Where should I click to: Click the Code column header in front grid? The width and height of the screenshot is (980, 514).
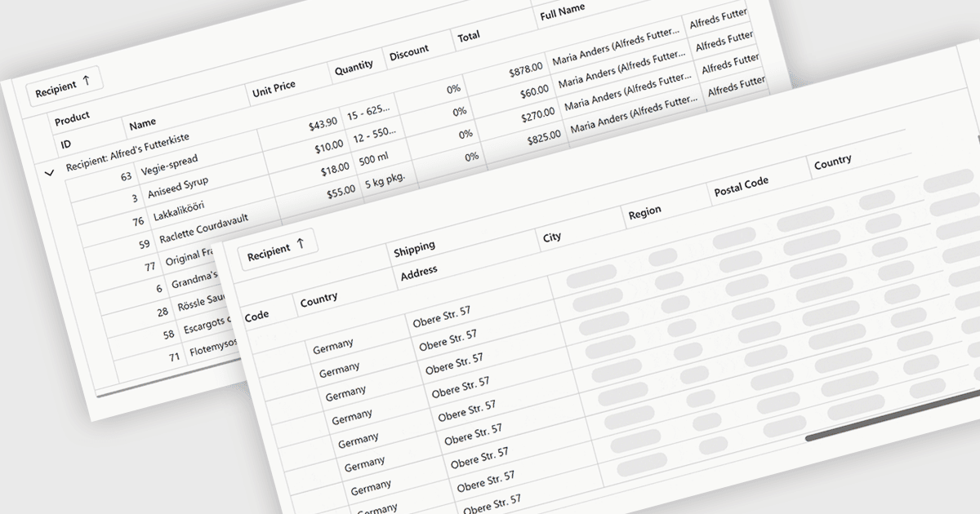click(x=256, y=314)
